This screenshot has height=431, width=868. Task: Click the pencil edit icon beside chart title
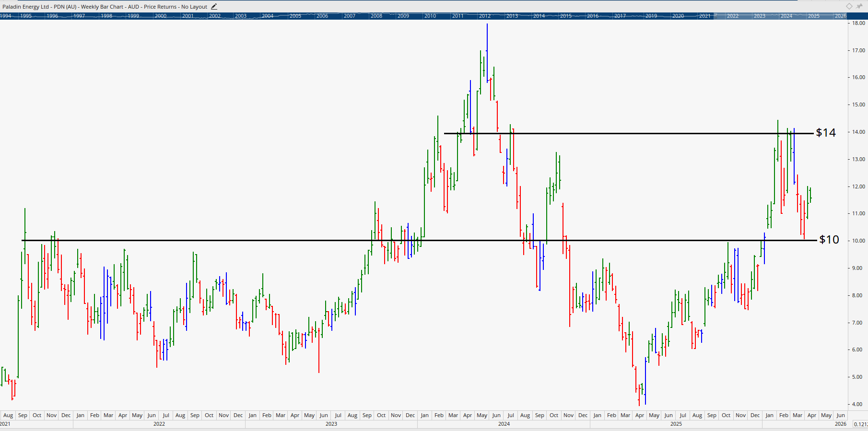(214, 7)
